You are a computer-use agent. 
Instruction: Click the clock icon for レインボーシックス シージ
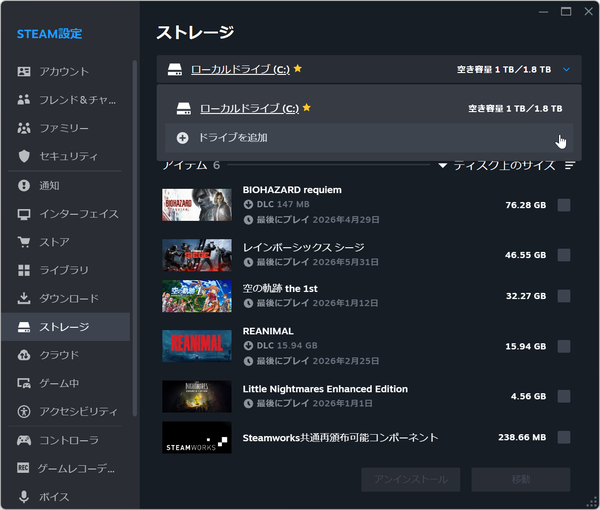pos(248,262)
